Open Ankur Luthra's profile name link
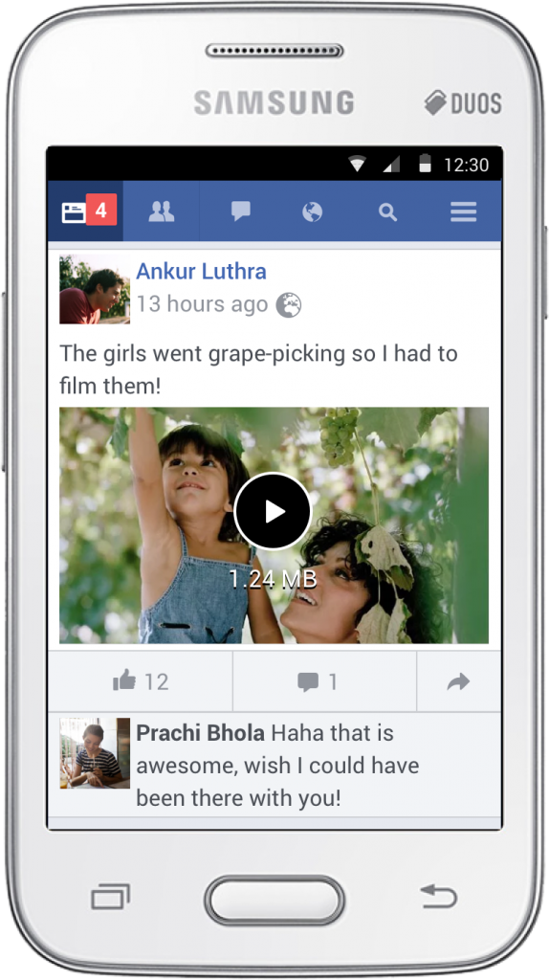 [x=201, y=271]
